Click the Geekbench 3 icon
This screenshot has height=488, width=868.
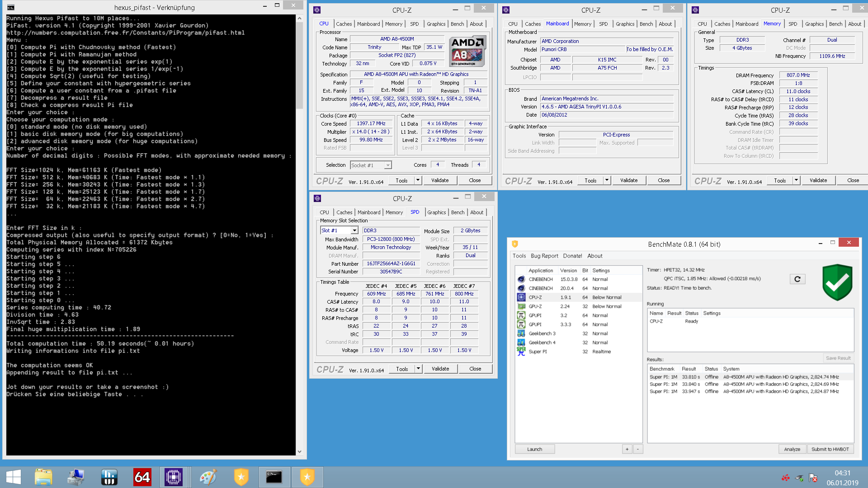pyautogui.click(x=521, y=333)
